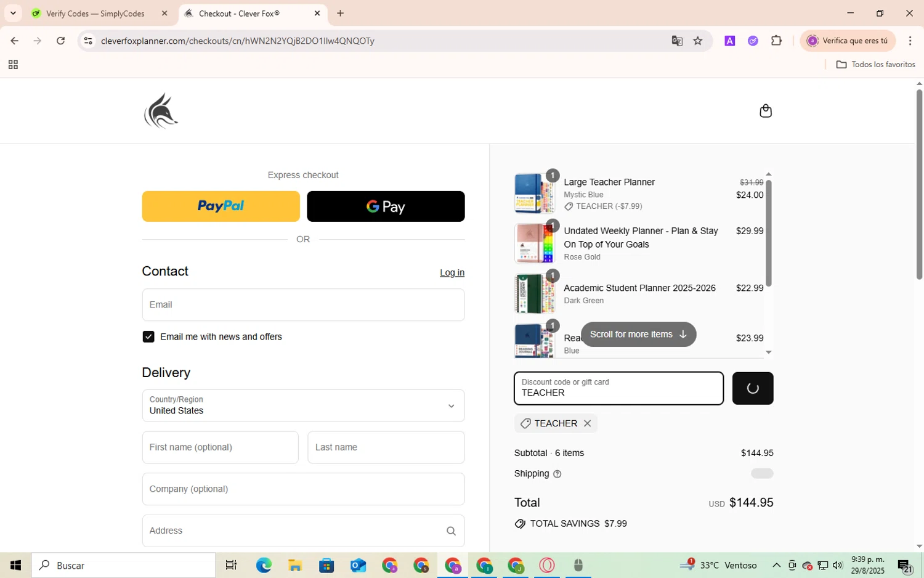Click the TOTAL SAVINGS tag icon
The width and height of the screenshot is (924, 578).
520,524
